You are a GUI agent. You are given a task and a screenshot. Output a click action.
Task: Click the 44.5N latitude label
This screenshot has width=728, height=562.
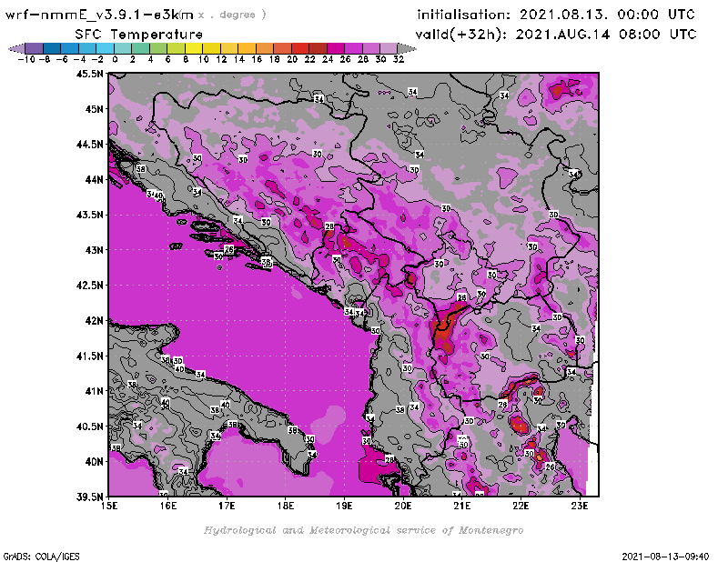click(x=89, y=145)
